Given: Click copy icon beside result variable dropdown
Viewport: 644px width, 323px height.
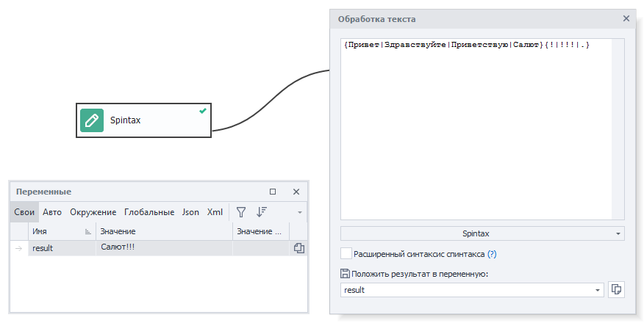Looking at the screenshot, I should tap(616, 290).
